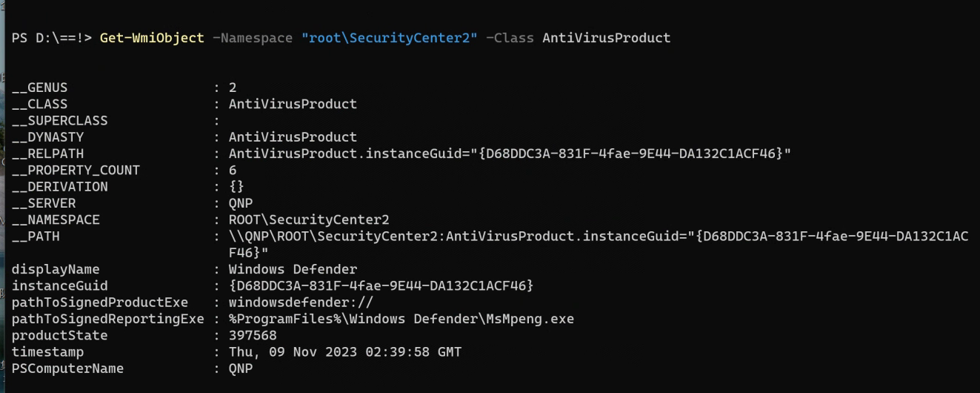Click AntiVirusProduct argument in the command line
Screen dimensions: 980x393
(x=606, y=38)
